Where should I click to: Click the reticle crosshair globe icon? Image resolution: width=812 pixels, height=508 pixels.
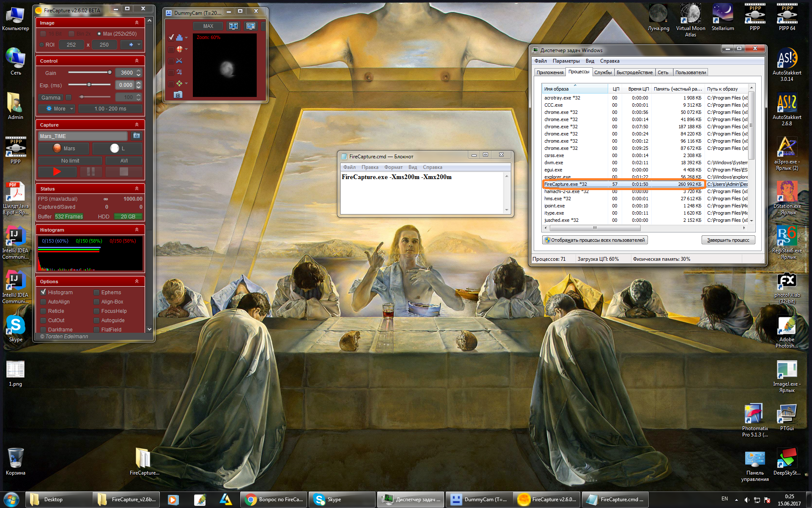179,49
